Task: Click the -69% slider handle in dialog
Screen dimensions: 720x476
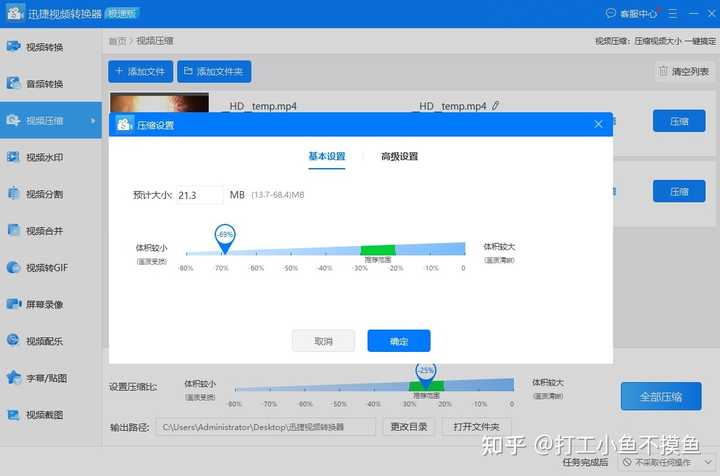Action: tap(225, 238)
